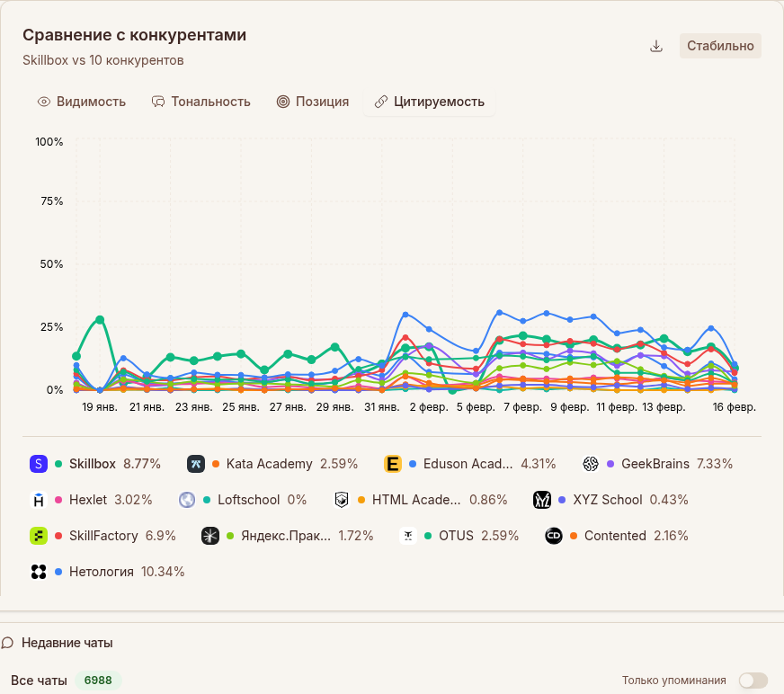Select the OTUS logo icon
The width and height of the screenshot is (784, 694).
pos(406,535)
